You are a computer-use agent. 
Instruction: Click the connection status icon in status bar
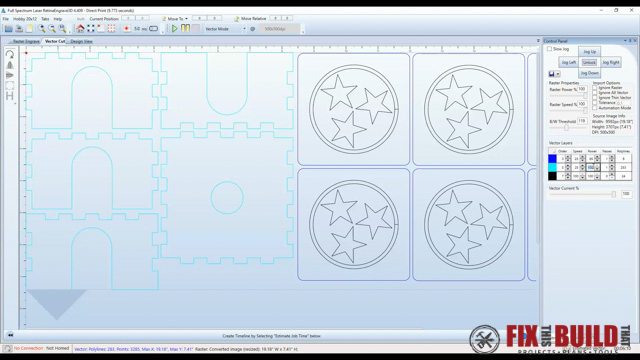(7, 349)
